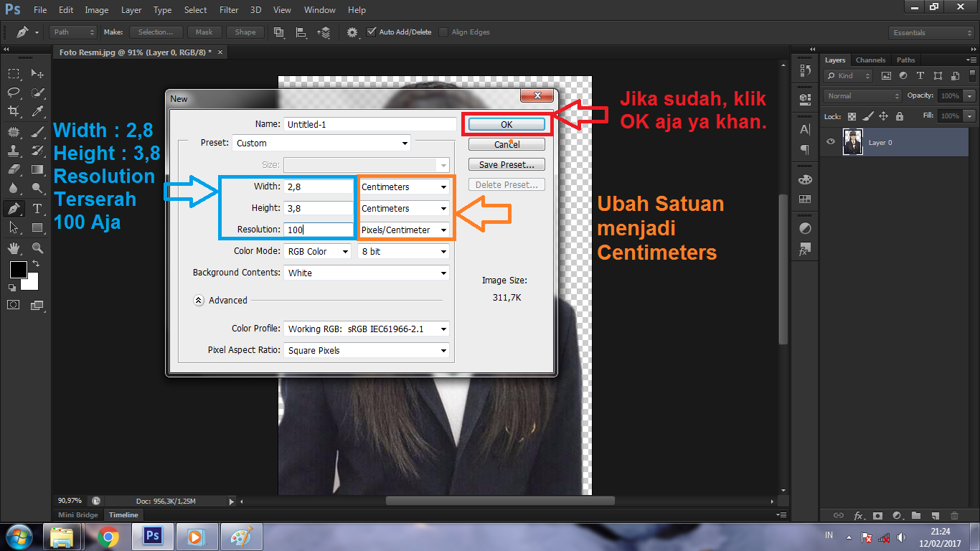Open the 8 bit depth dropdown
This screenshot has height=551, width=980.
point(404,251)
